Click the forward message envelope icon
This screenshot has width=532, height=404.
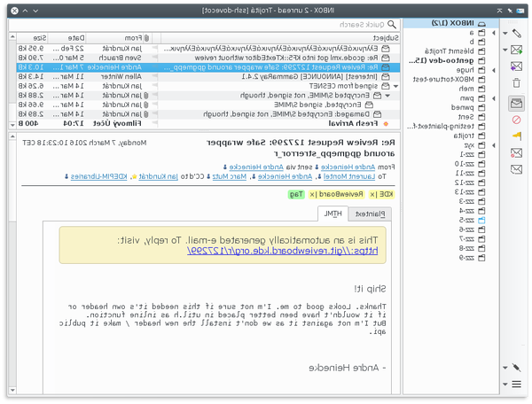(516, 66)
